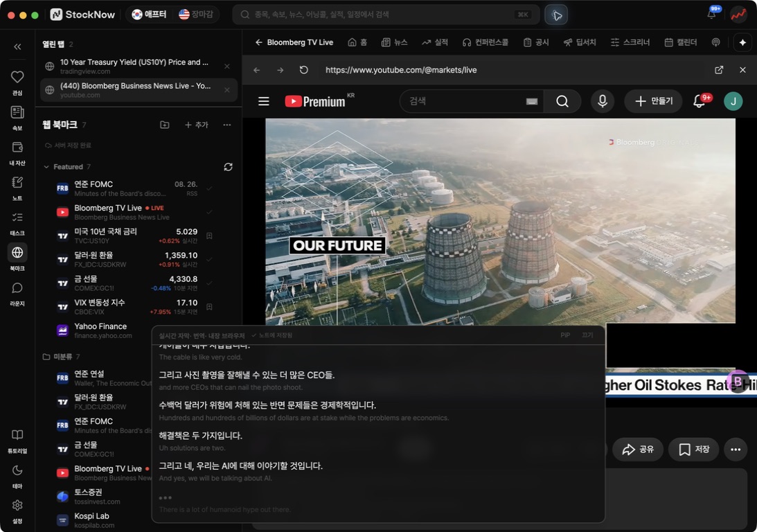Viewport: 757px width, 532px height.
Task: Open the 실적 tab
Action: (x=435, y=42)
